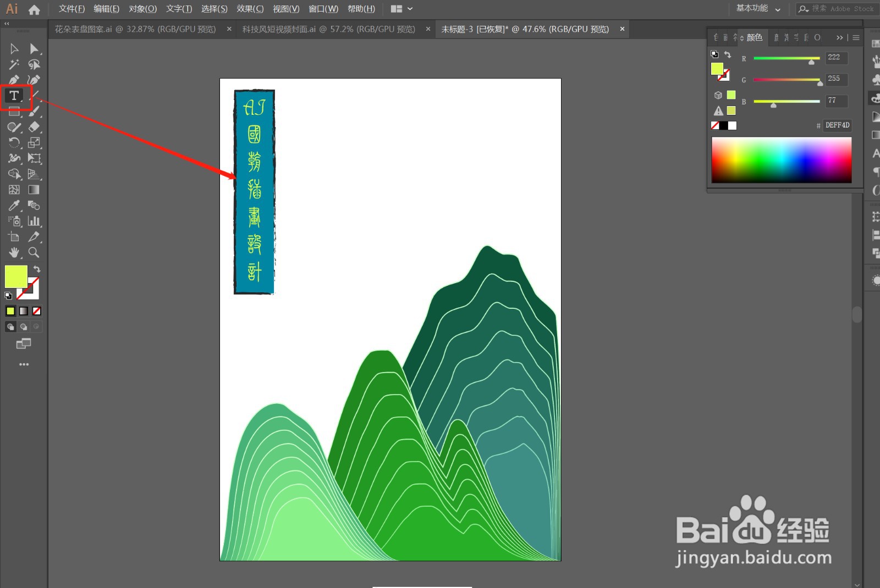This screenshot has height=588, width=880.
Task: Select the Rotate tool
Action: [14, 143]
